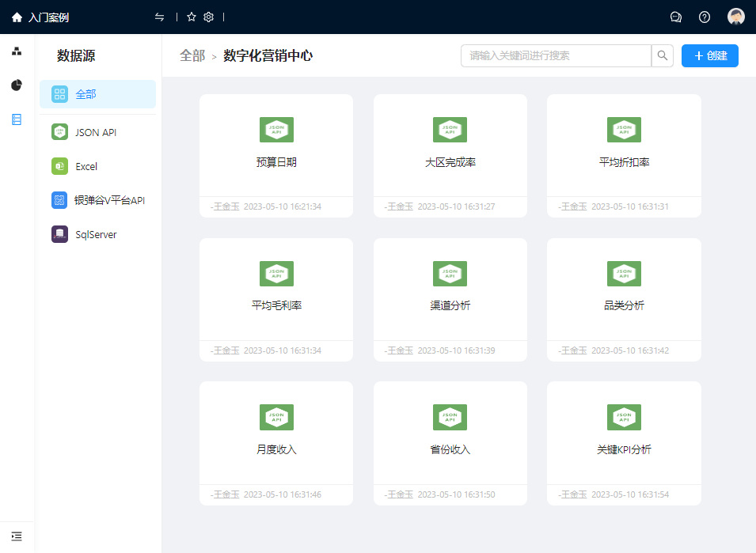Click the 创建 button
The height and width of the screenshot is (553, 756).
point(709,56)
